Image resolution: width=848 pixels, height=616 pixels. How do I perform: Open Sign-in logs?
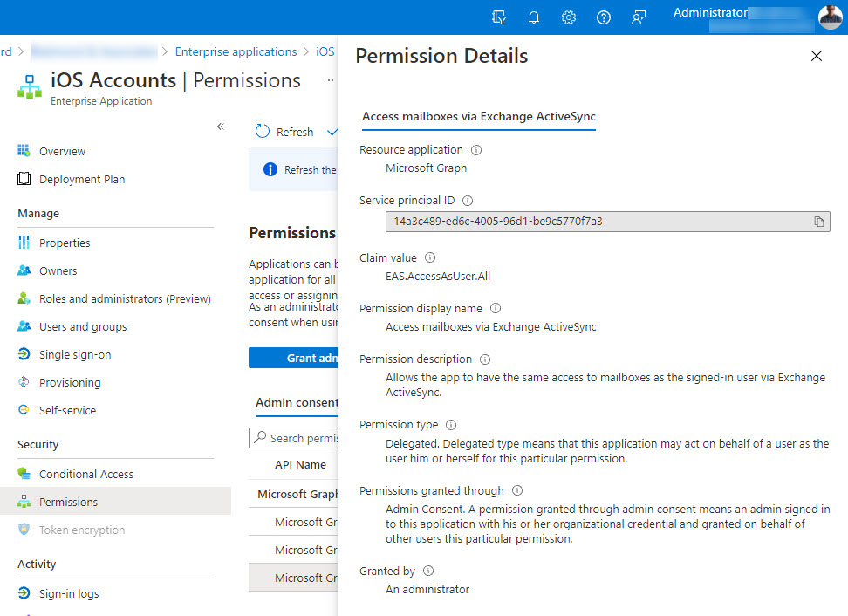[x=69, y=594]
